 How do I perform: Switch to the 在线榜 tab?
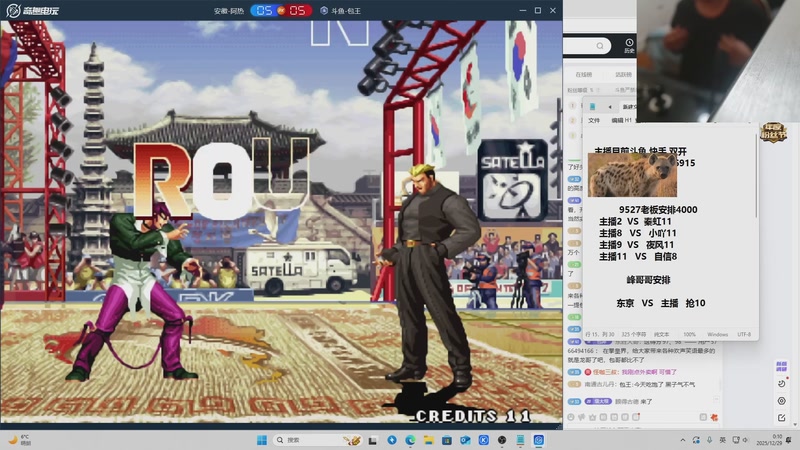click(x=584, y=74)
